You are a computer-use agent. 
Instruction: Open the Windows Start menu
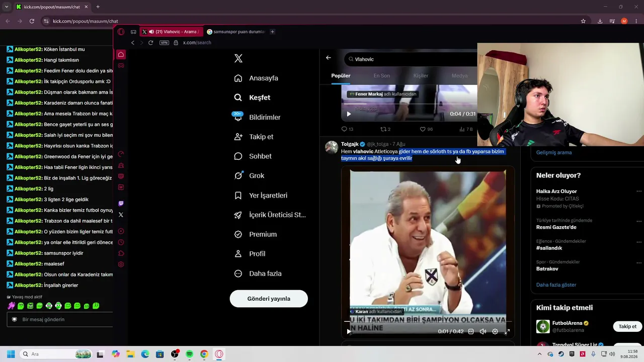(11, 354)
